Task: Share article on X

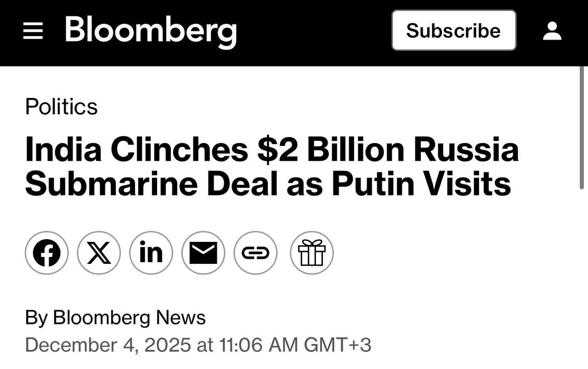Action: pos(99,253)
